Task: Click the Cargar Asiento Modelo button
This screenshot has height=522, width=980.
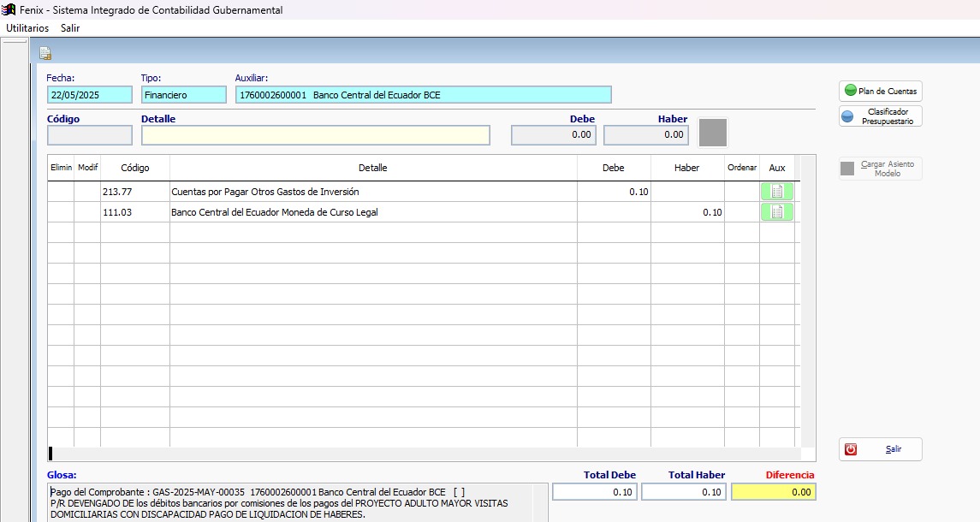Action: [880, 169]
